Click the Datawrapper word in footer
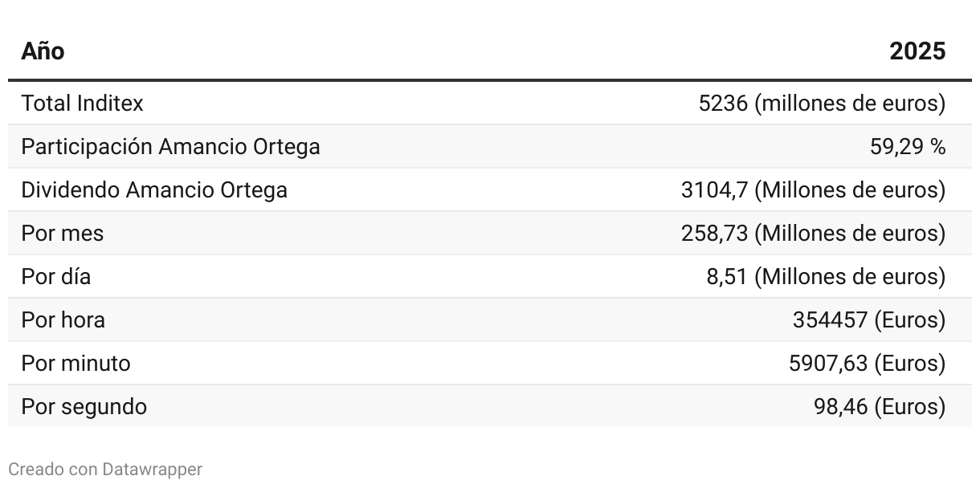This screenshot has height=488, width=980. [153, 470]
